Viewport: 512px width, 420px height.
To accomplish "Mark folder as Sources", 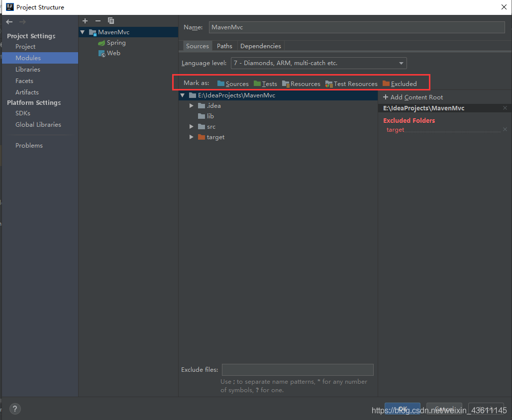I will pos(233,84).
